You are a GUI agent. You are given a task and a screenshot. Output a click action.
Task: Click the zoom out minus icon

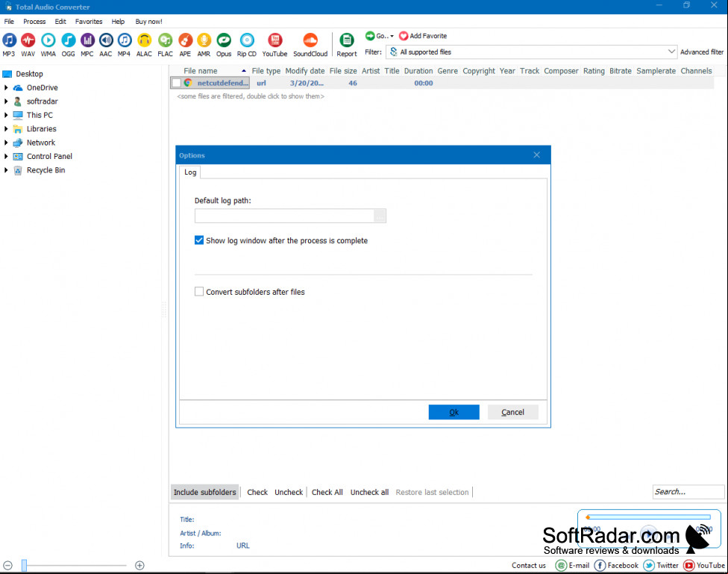(7, 565)
